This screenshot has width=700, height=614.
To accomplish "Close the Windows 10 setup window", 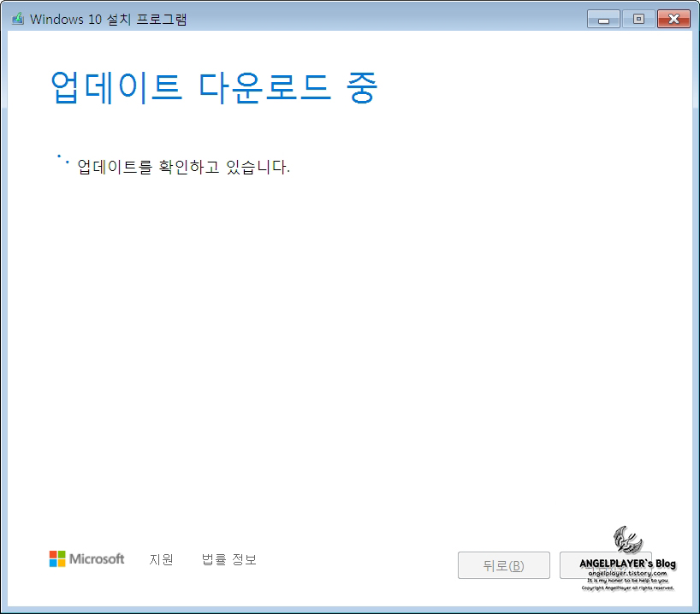I will pos(673,19).
